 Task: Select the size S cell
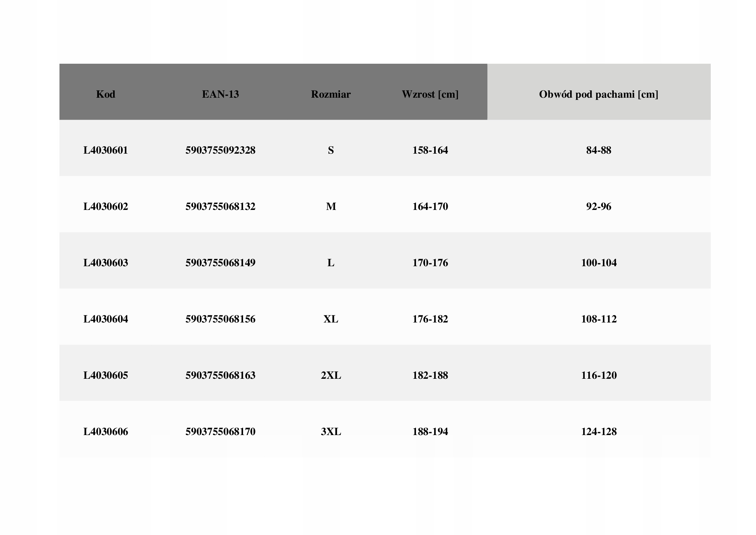331,150
